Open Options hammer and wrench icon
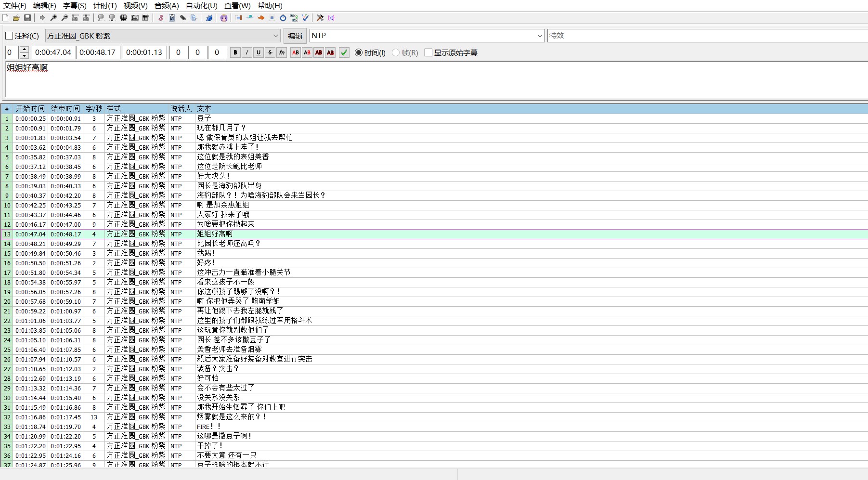 pos(320,18)
